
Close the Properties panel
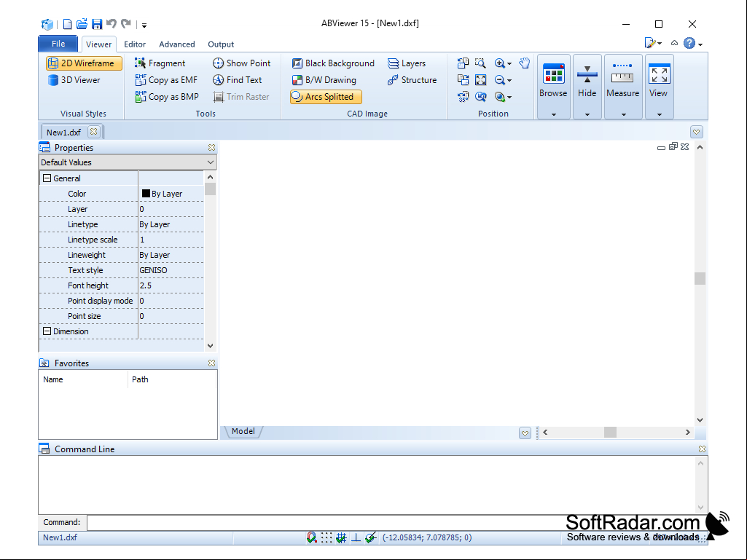point(211,148)
